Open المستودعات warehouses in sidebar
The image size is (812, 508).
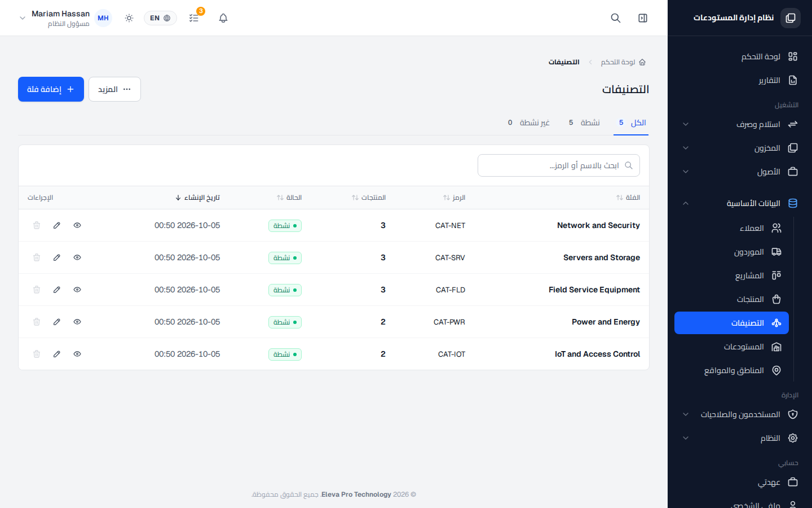tap(731, 347)
